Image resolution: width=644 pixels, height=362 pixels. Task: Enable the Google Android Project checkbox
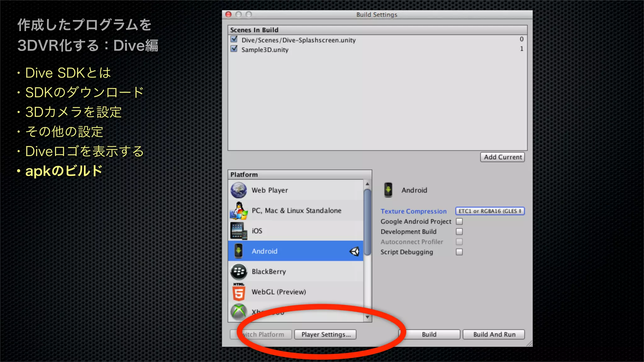[459, 222]
